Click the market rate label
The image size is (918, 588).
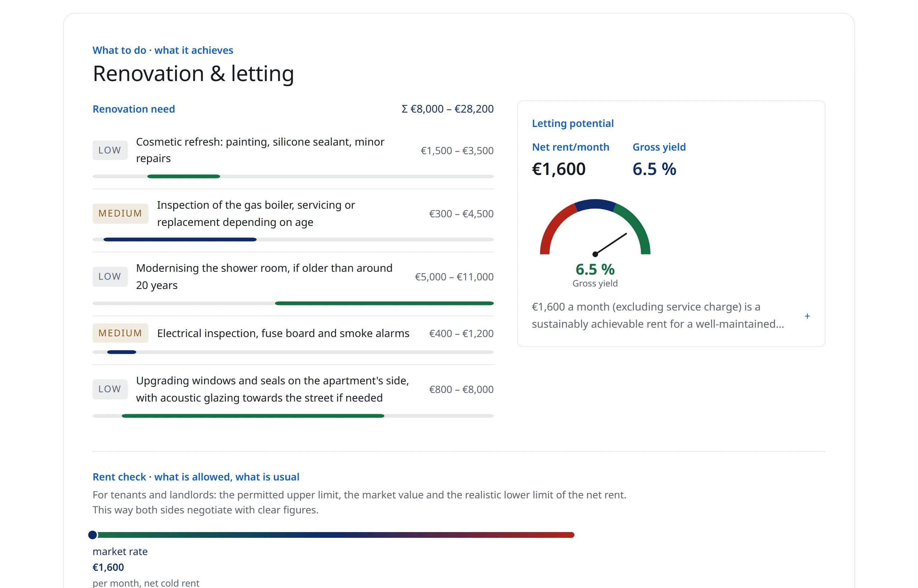tap(120, 551)
